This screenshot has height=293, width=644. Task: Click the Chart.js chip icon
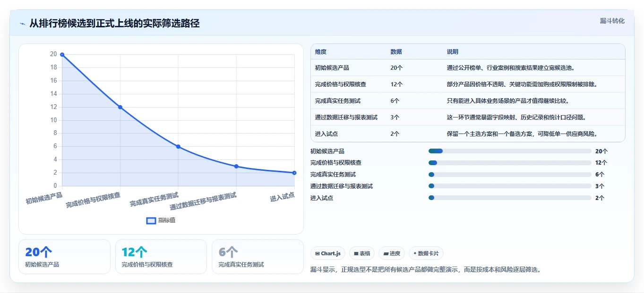pyautogui.click(x=318, y=253)
